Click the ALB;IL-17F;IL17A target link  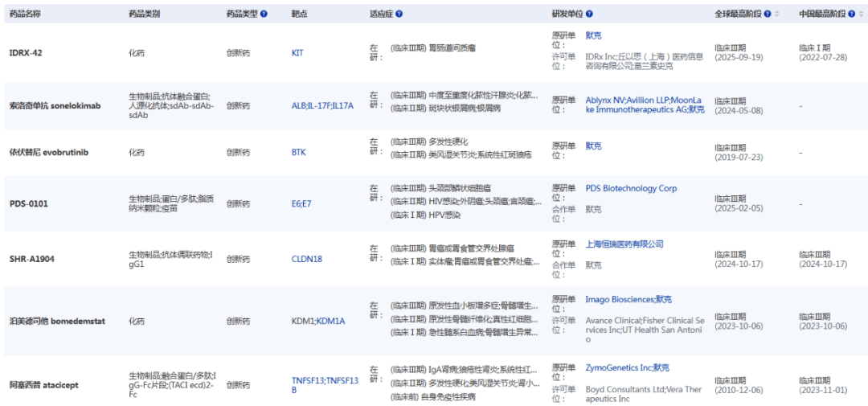pyautogui.click(x=321, y=105)
